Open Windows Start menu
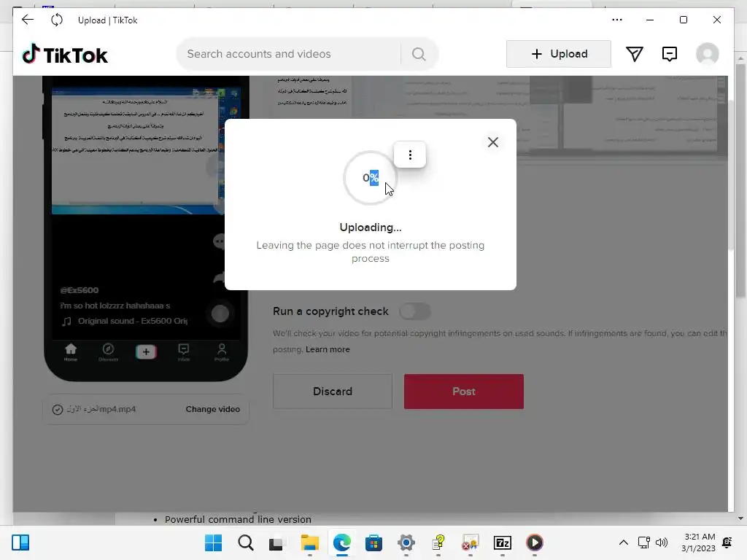The image size is (747, 560). (x=214, y=542)
